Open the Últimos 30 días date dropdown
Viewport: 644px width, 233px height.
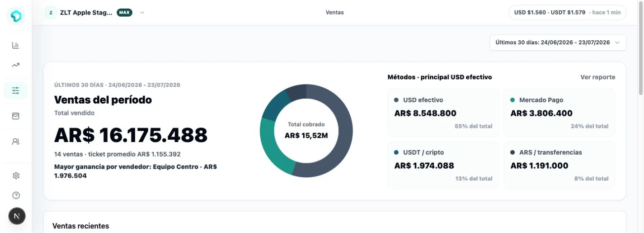click(558, 43)
